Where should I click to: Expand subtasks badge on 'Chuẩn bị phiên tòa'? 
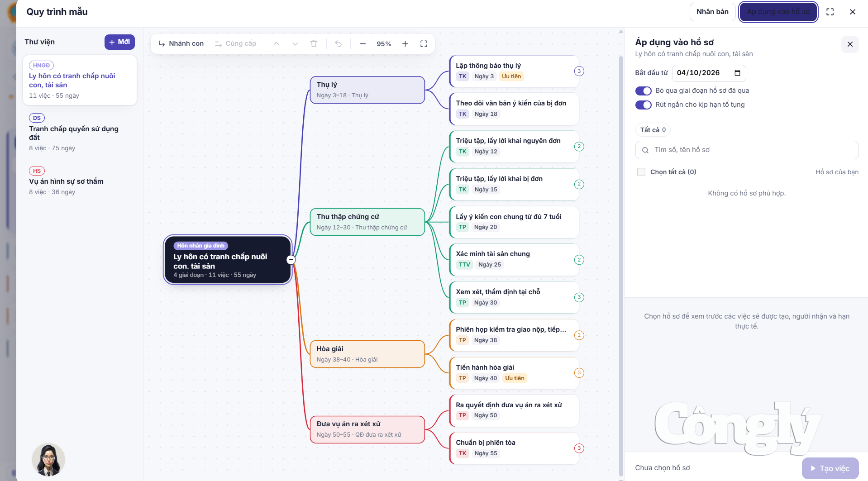(x=579, y=448)
